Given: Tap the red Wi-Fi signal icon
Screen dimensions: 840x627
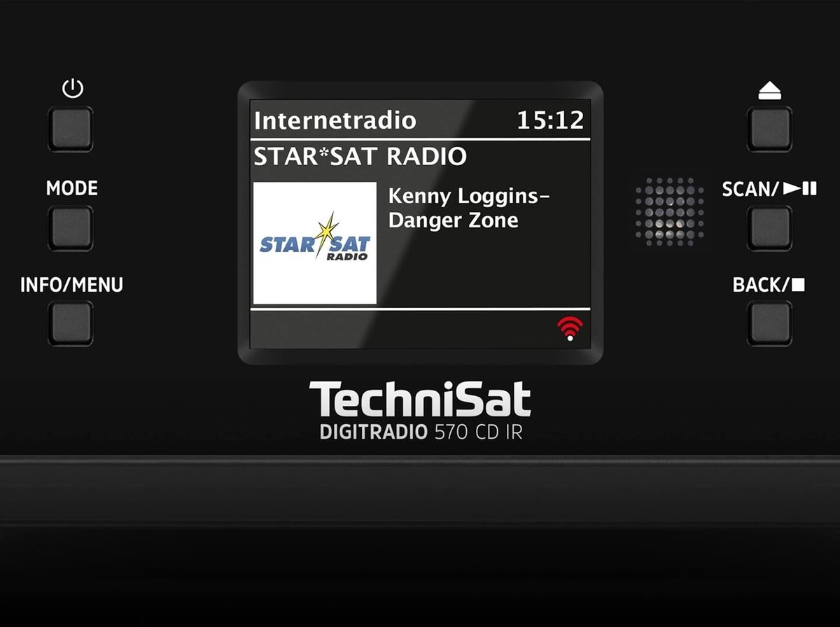Looking at the screenshot, I should pyautogui.click(x=570, y=328).
